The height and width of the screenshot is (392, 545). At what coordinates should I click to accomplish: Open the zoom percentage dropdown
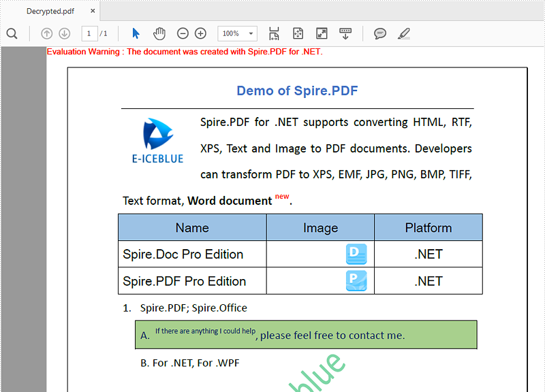coord(249,33)
